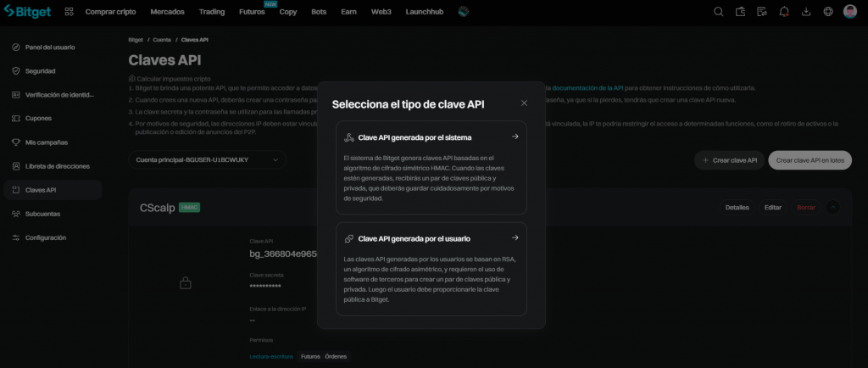Open Futuros menu
The height and width of the screenshot is (368, 868).
(x=252, y=12)
